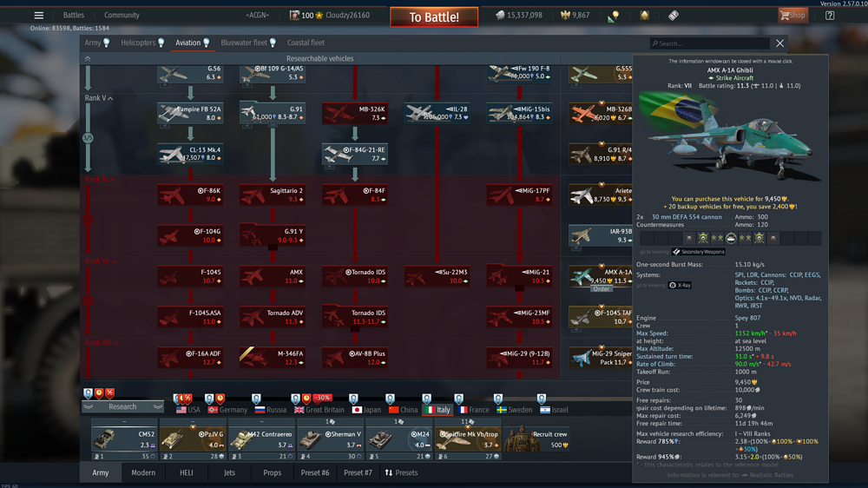Select the M42 Contraereo crew slot
Viewport: 868px width, 488px height.
tap(261, 440)
